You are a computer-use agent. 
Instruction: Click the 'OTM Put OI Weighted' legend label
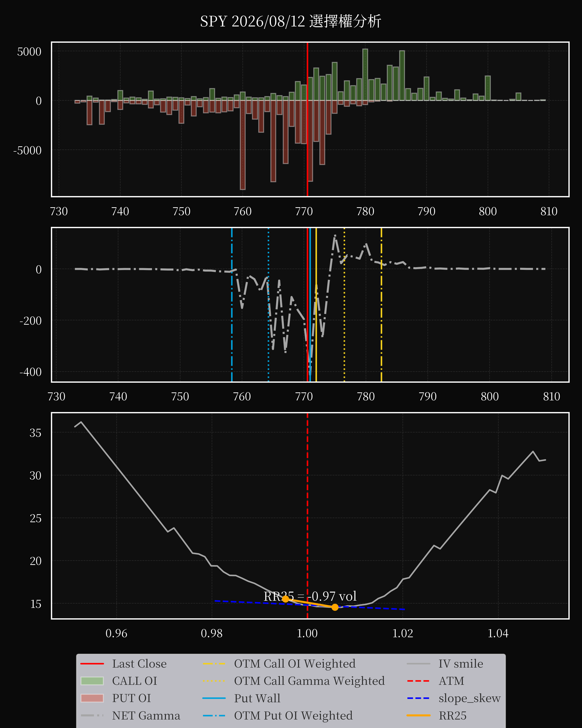point(293,716)
